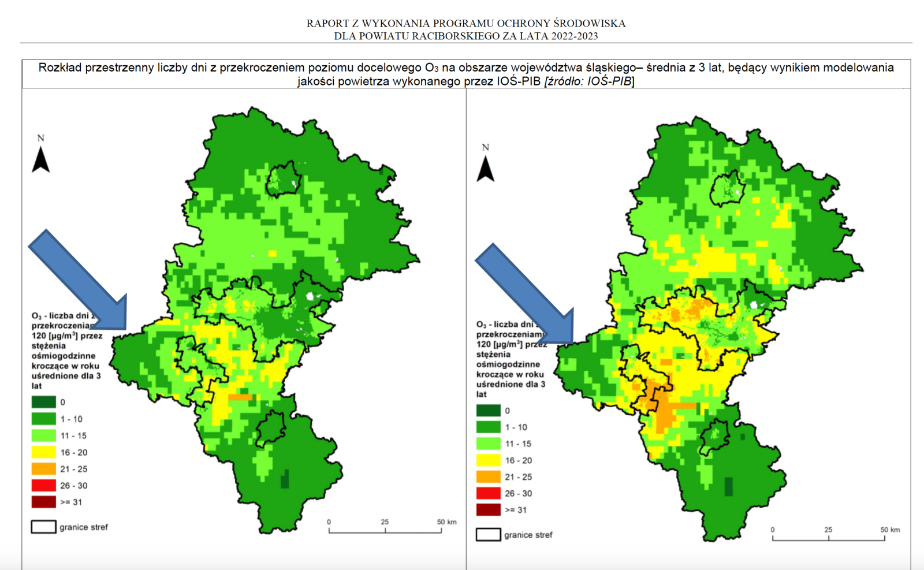This screenshot has width=924, height=570.
Task: Click the 'źródło: IOŚ-PIB' source note
Action: coord(589,81)
